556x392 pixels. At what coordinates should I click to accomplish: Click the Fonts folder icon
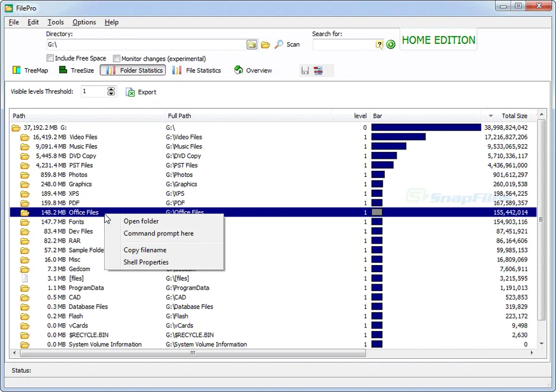click(24, 222)
